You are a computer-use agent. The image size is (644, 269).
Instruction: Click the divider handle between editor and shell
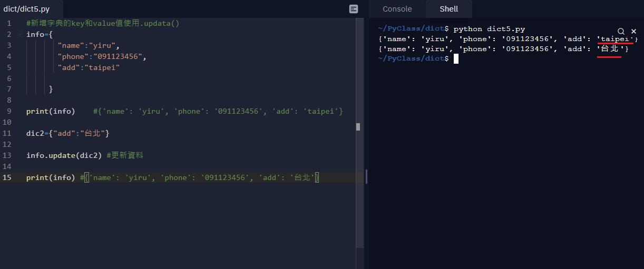click(x=366, y=177)
